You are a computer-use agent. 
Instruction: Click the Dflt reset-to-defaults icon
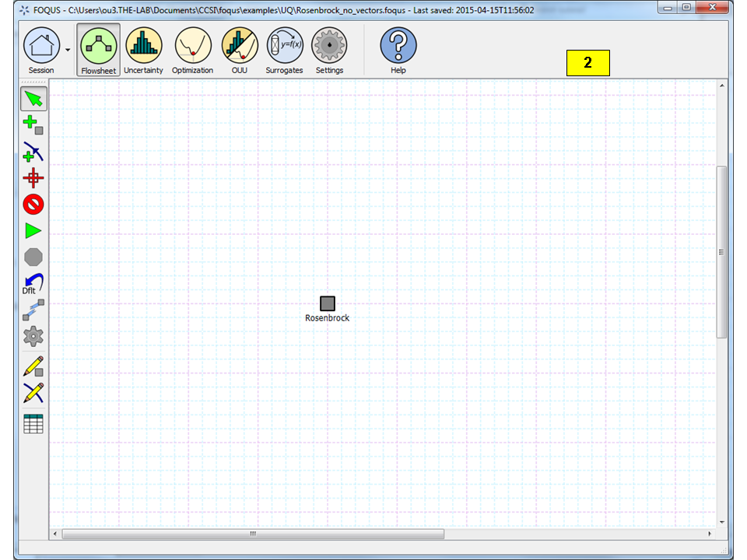(x=33, y=284)
